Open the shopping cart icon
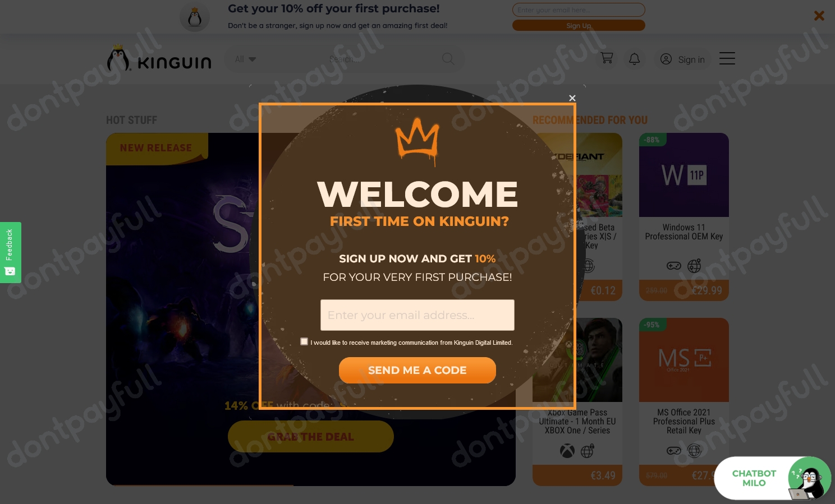The image size is (835, 504). 607,58
